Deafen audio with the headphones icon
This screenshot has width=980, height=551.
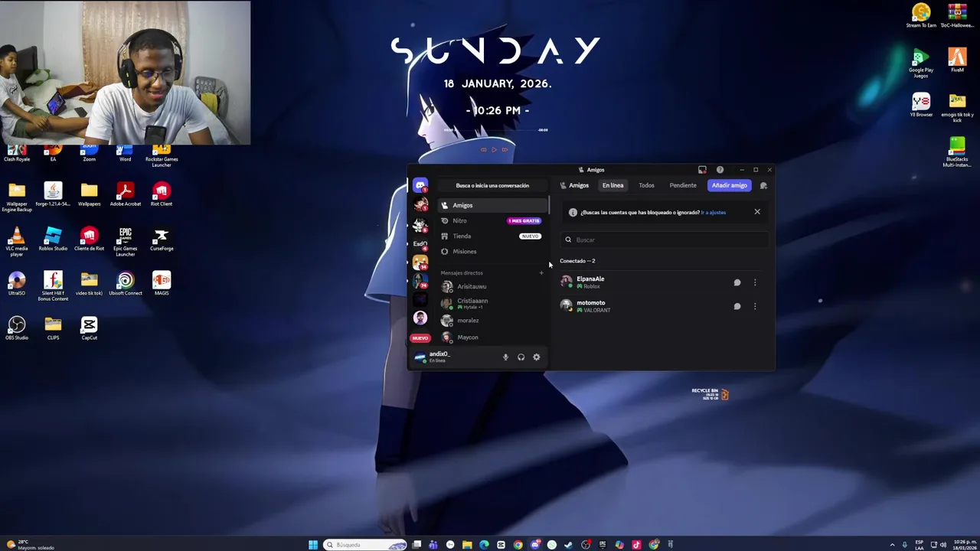(521, 357)
